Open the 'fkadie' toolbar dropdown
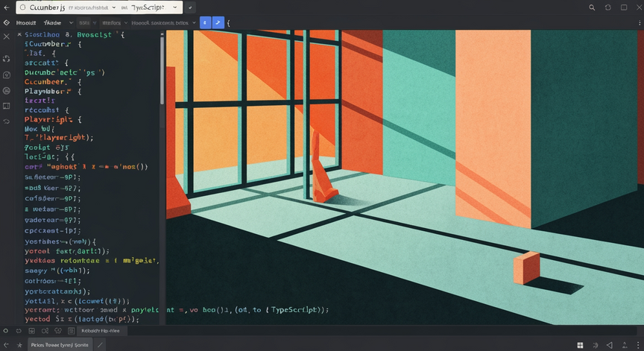This screenshot has height=351, width=644. tap(58, 22)
